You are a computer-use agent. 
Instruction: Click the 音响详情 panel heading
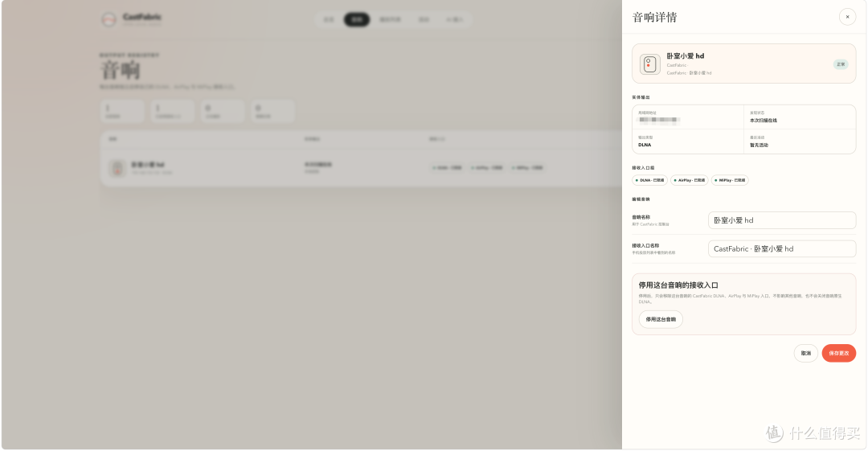point(654,17)
